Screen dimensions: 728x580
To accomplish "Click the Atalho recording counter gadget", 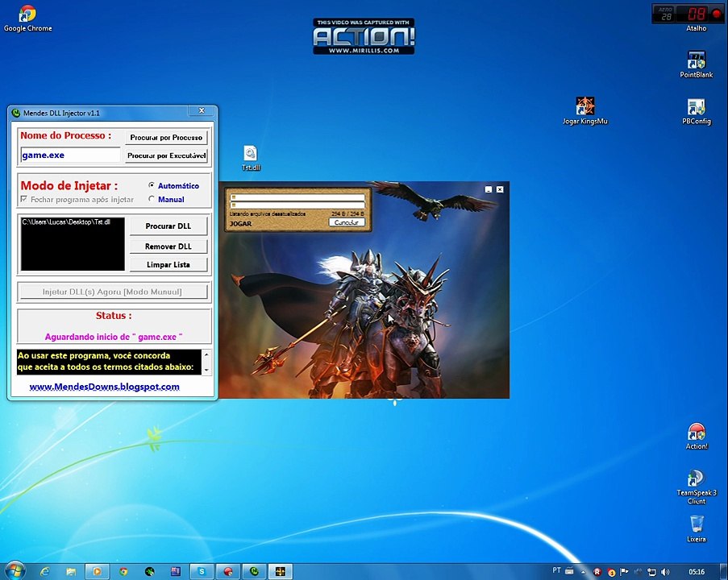I will pos(688,14).
